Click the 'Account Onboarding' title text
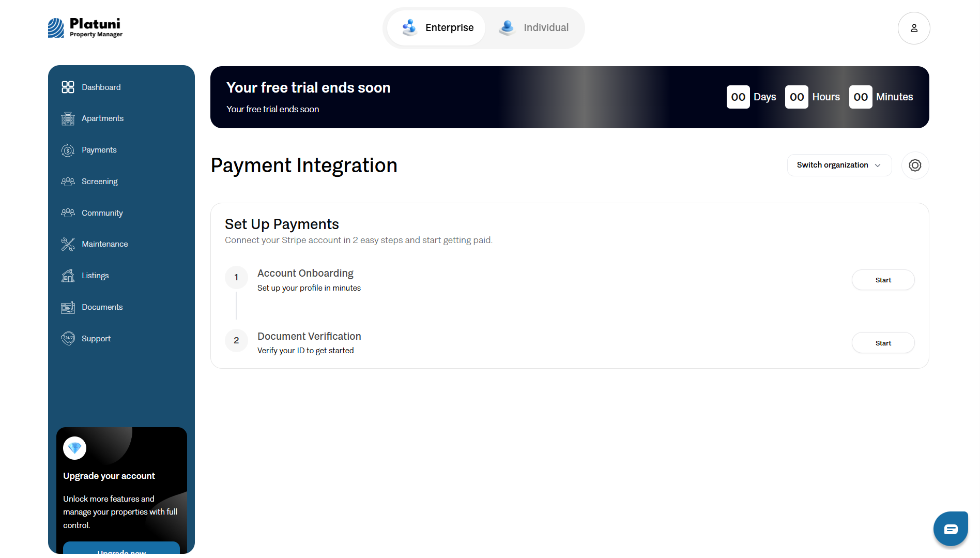 (x=305, y=273)
